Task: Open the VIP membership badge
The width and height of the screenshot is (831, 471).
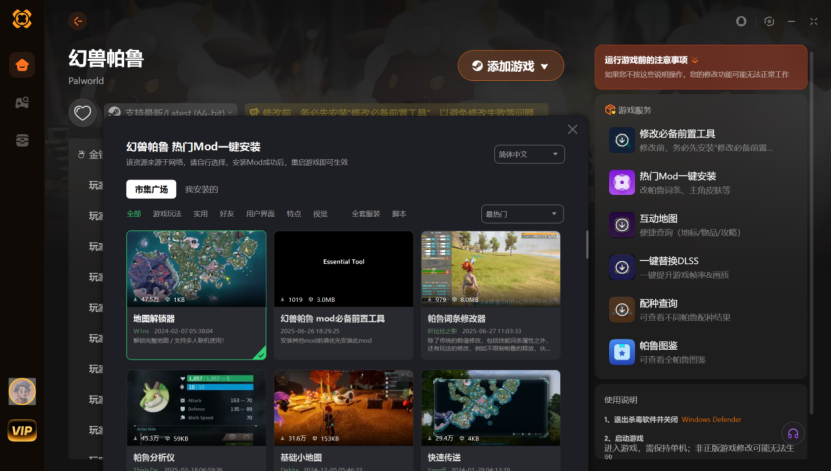Action: pos(22,430)
